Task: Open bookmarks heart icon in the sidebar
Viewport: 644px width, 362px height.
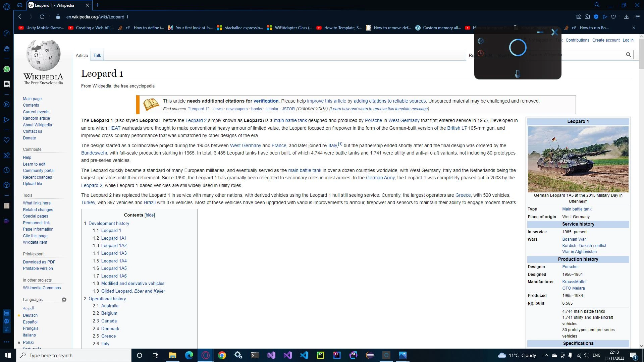Action: (x=7, y=140)
